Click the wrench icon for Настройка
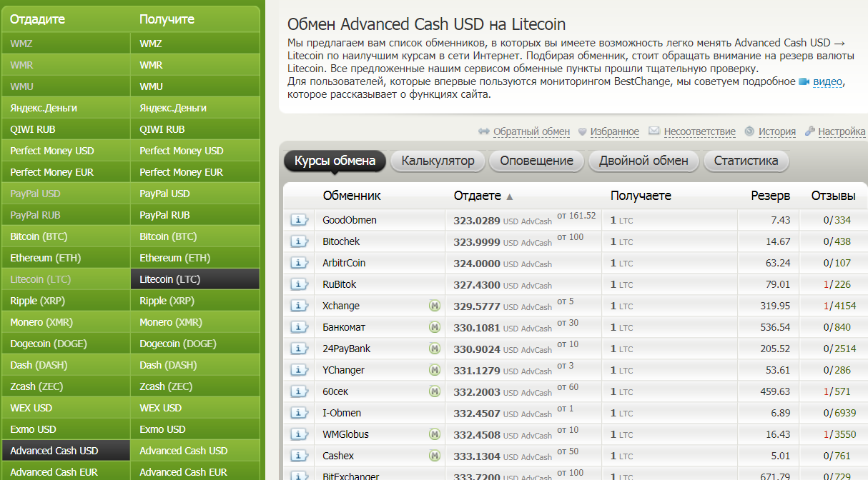The width and height of the screenshot is (868, 480). (810, 131)
